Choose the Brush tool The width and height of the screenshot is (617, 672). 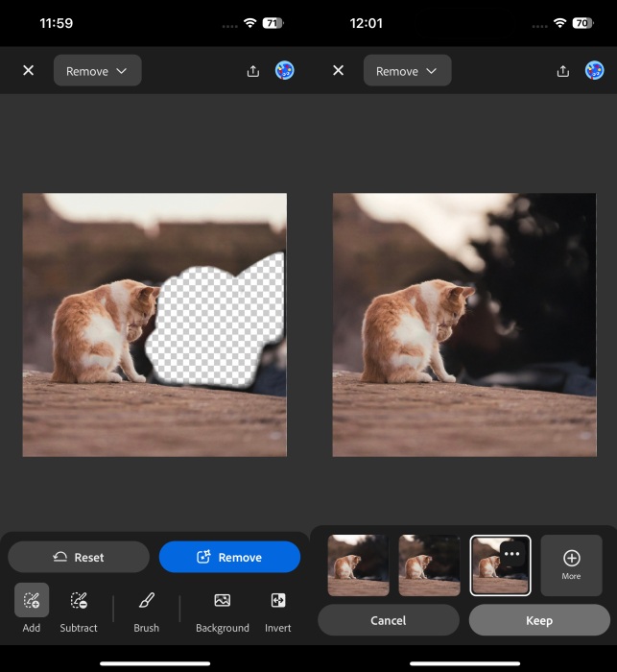tap(146, 609)
